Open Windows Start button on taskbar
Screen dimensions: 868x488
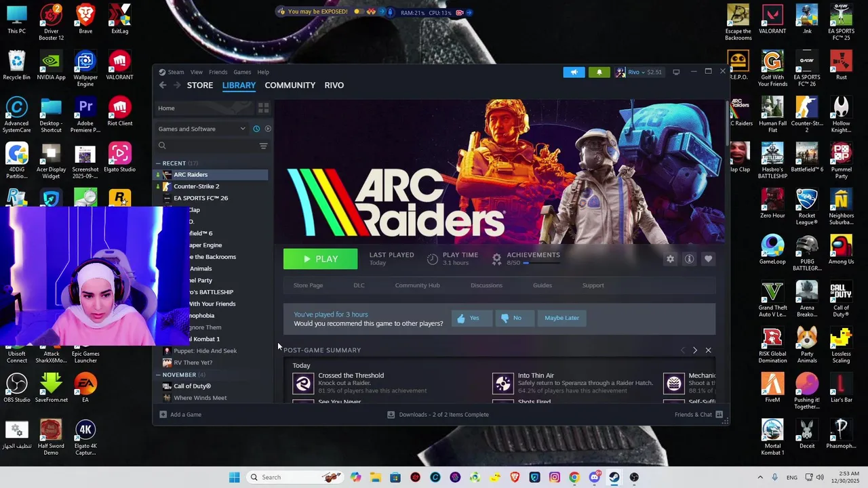(x=234, y=477)
